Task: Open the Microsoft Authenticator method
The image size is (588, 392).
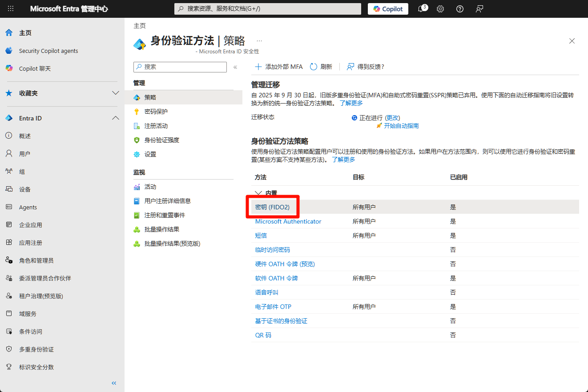Action: (x=288, y=221)
